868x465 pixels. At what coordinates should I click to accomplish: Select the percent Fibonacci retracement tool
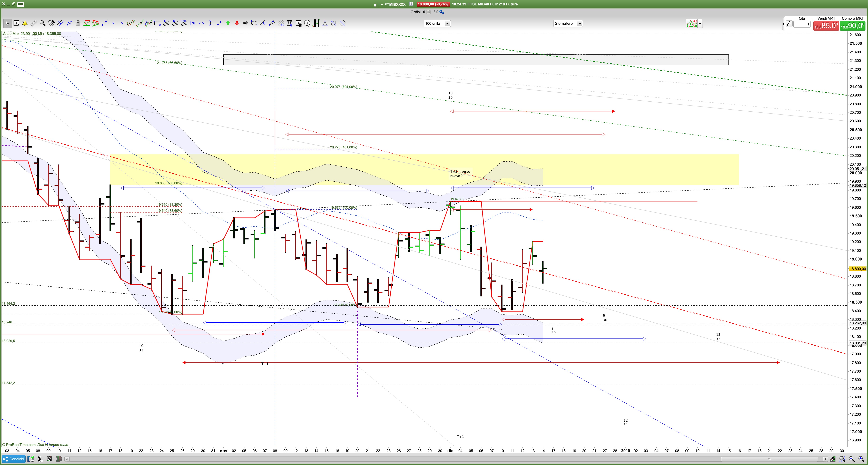tap(193, 23)
